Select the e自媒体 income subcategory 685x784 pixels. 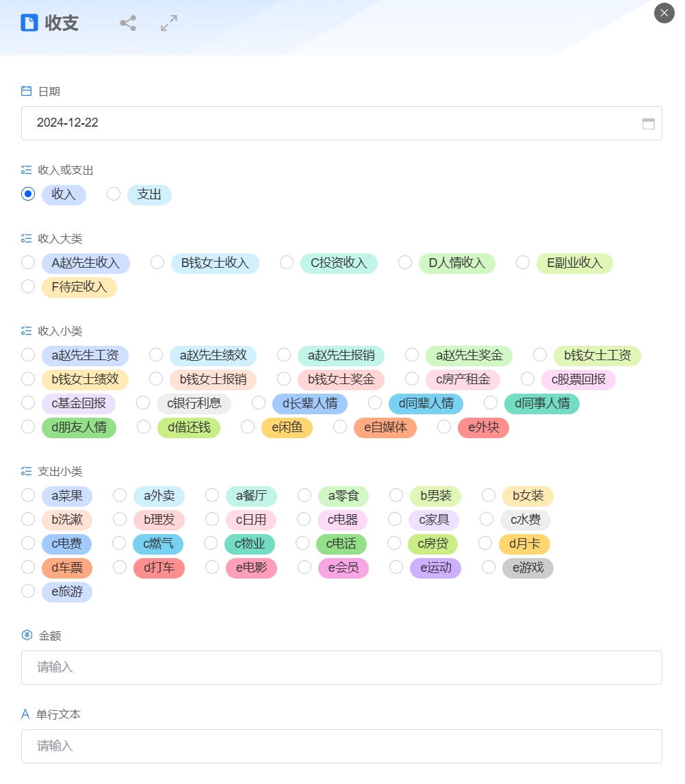(340, 427)
